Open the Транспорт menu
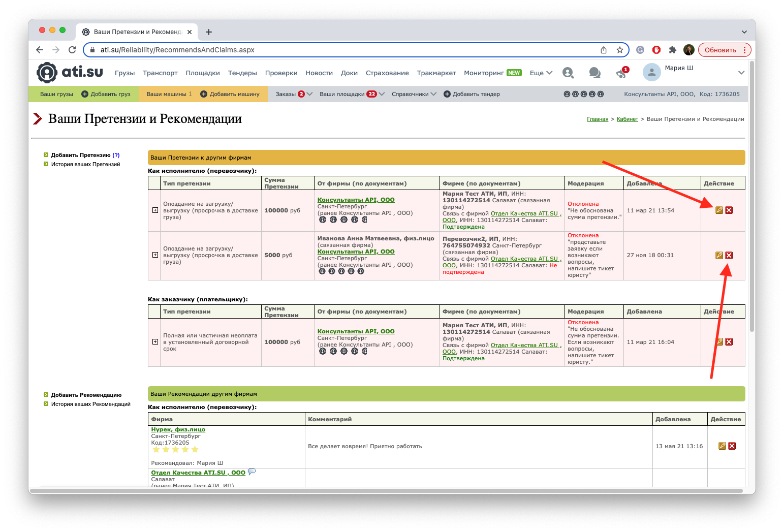Image resolution: width=784 pixels, height=532 pixels. [160, 73]
